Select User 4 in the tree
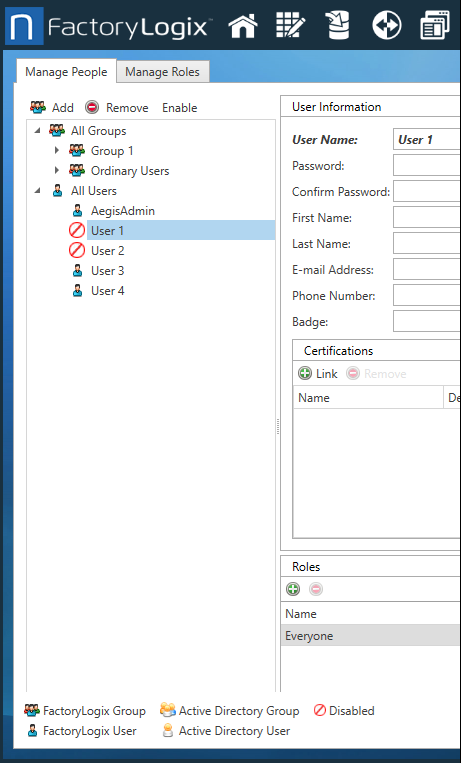The height and width of the screenshot is (763, 462). pyautogui.click(x=108, y=291)
